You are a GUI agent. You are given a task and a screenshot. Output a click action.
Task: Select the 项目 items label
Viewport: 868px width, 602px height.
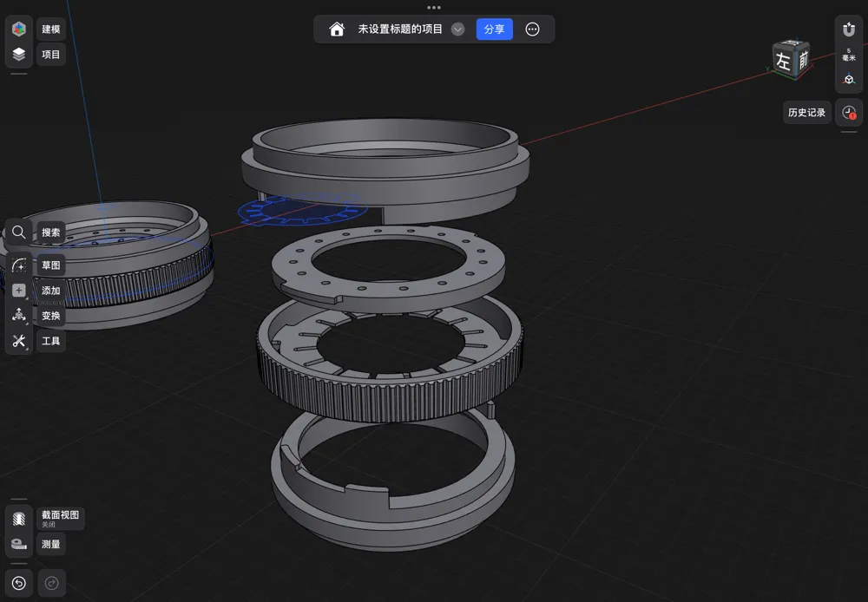coord(51,55)
